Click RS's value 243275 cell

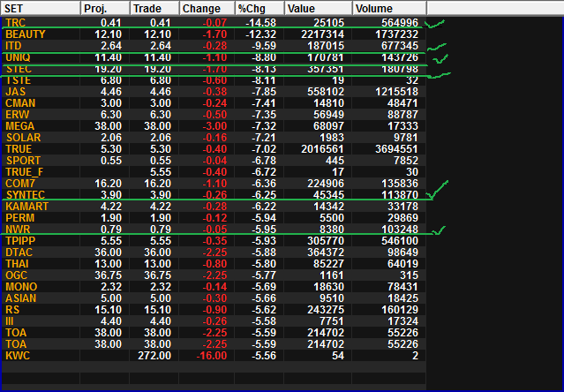coord(326,311)
